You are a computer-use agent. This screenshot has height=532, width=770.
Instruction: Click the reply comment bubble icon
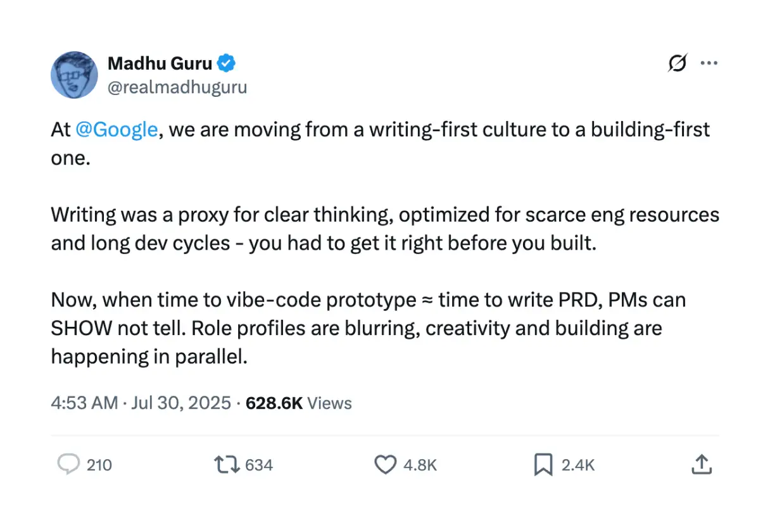[67, 465]
